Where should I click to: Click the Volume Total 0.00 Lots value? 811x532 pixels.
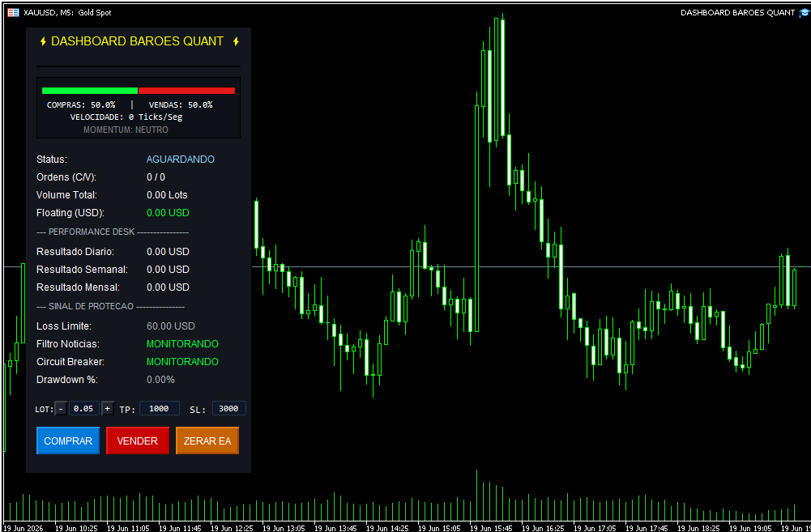tap(167, 195)
